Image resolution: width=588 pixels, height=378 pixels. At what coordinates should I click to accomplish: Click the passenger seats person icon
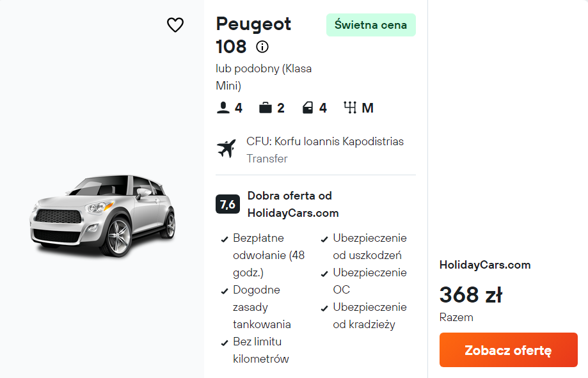coord(223,108)
